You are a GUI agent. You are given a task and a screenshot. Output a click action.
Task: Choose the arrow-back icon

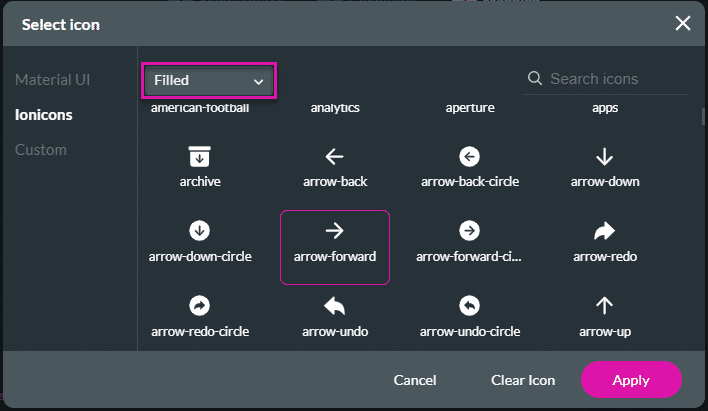click(335, 165)
